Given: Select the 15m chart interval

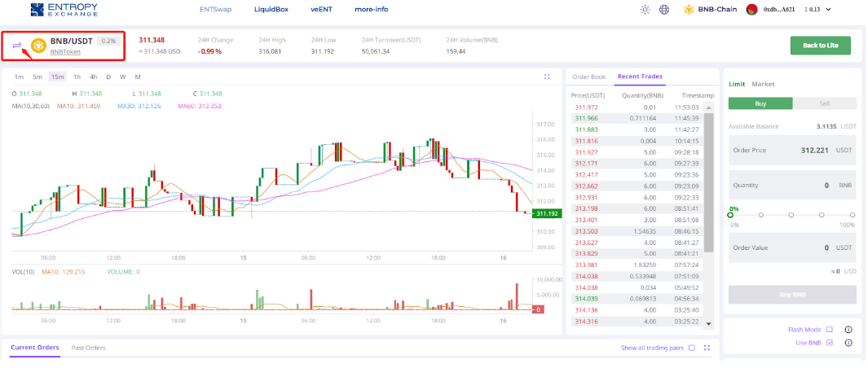Looking at the screenshot, I should [x=58, y=77].
